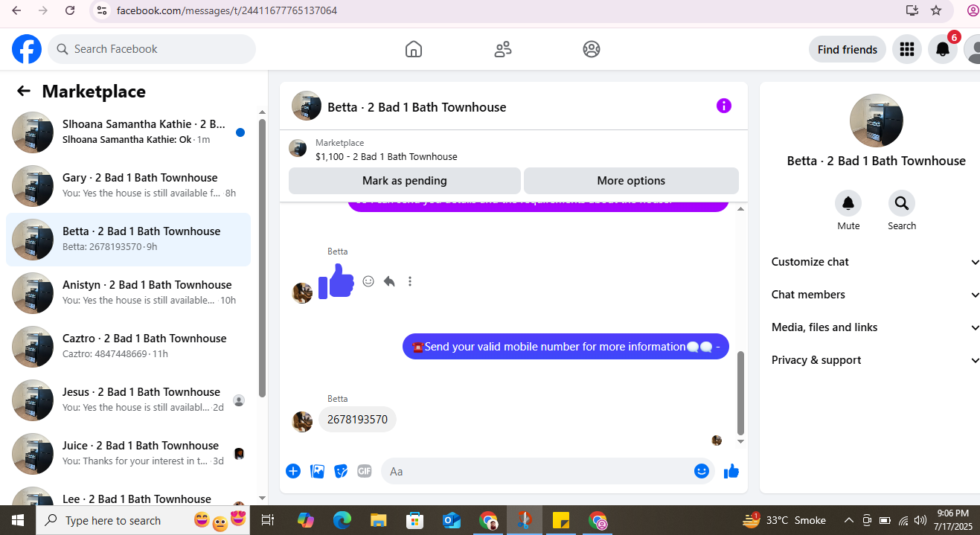Select Betta conversation in list
Screen dimensions: 980x535
[128, 239]
